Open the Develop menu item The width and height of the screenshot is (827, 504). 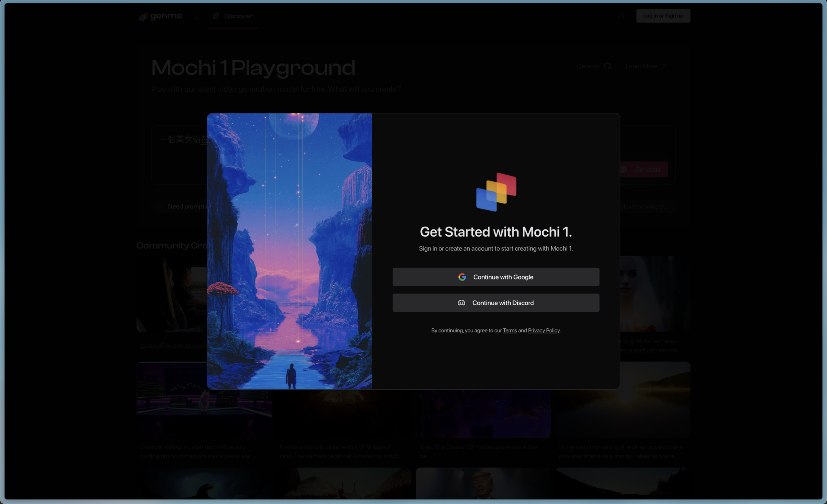click(x=588, y=66)
